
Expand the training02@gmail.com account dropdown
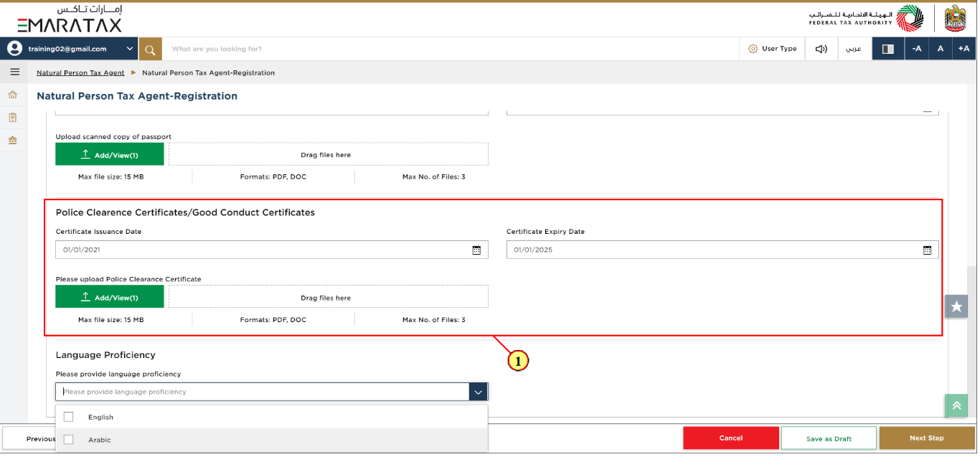[129, 49]
